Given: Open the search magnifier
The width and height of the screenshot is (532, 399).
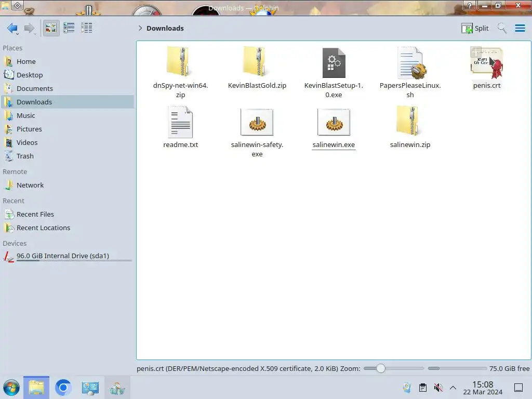Looking at the screenshot, I should [502, 28].
